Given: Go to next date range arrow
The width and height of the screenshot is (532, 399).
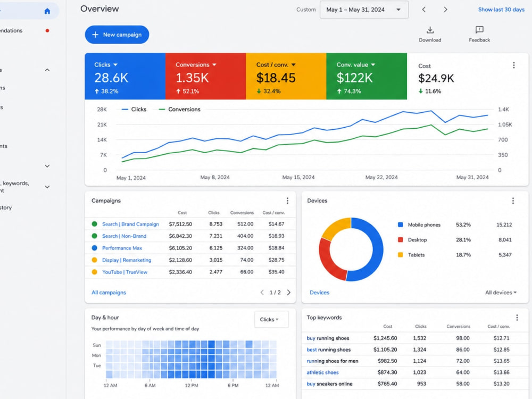Looking at the screenshot, I should click(x=445, y=10).
